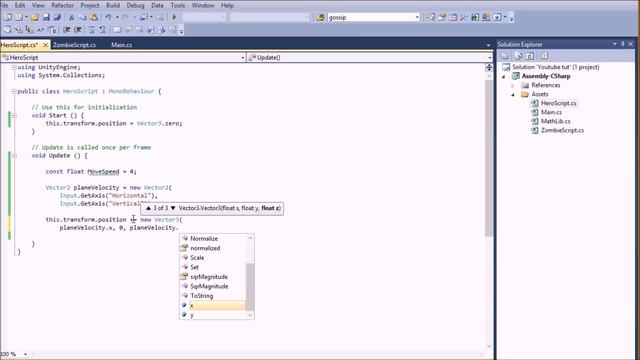Expand the References folder node

pyautogui.click(x=513, y=85)
